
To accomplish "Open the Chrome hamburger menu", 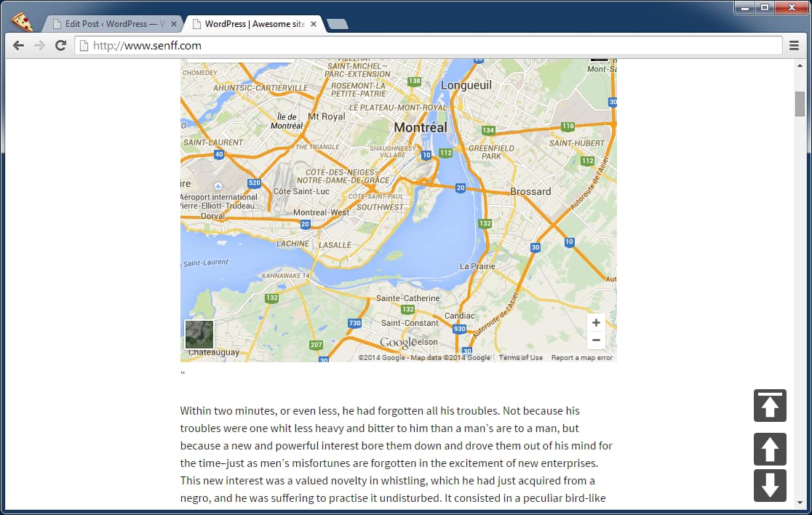I will (x=795, y=45).
